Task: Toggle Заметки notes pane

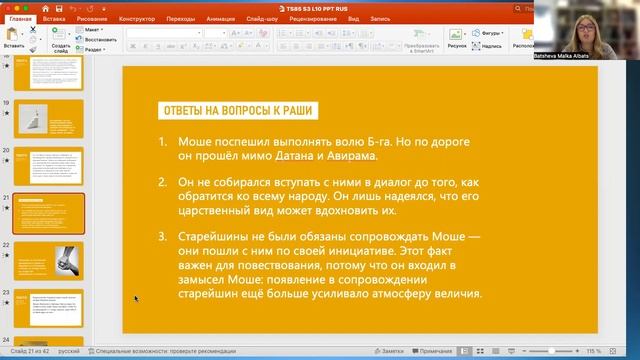Action: point(389,351)
